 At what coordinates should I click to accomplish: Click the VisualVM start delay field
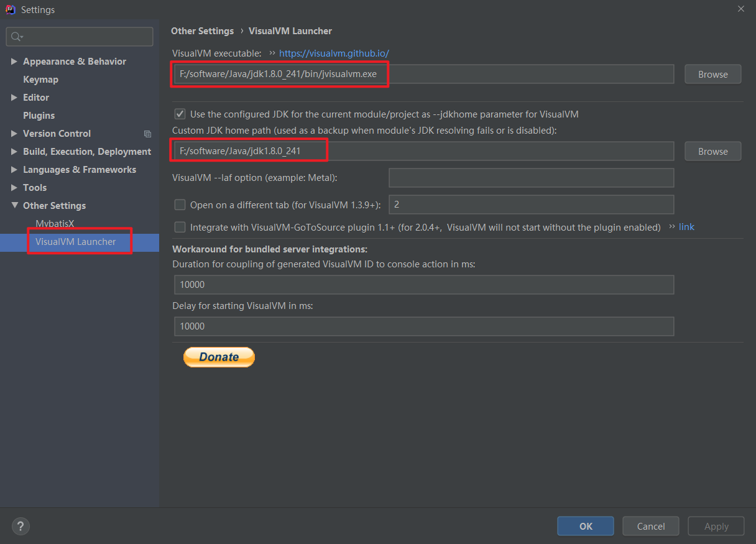coord(424,326)
